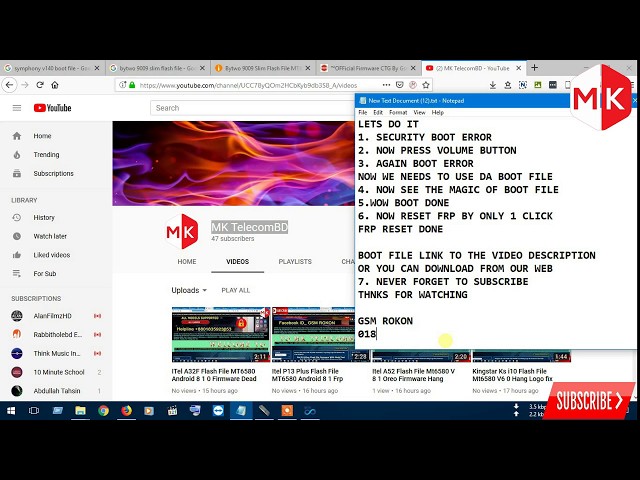Screen dimensions: 640x480
Task: Open the YouTube hamburger guide menu
Action: [x=17, y=108]
